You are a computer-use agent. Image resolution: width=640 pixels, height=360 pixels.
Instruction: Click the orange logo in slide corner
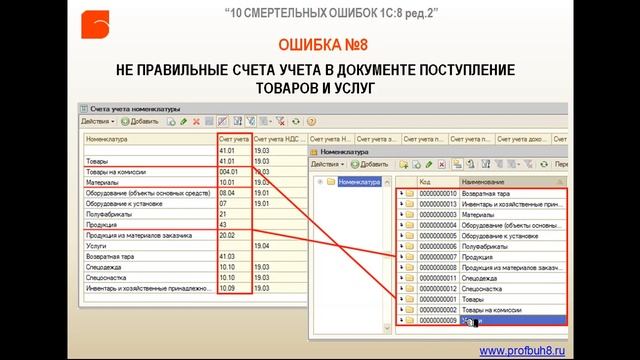[95, 24]
